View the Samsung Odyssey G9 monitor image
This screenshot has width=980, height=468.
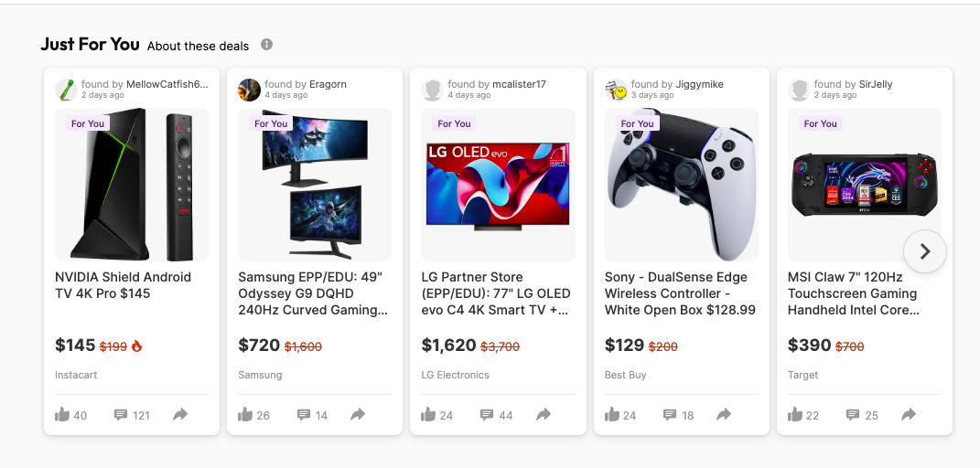point(315,185)
